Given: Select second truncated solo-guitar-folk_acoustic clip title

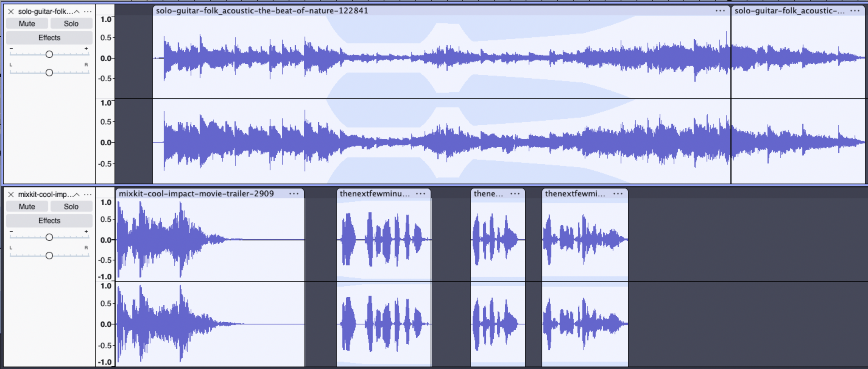Looking at the screenshot, I should coord(789,11).
